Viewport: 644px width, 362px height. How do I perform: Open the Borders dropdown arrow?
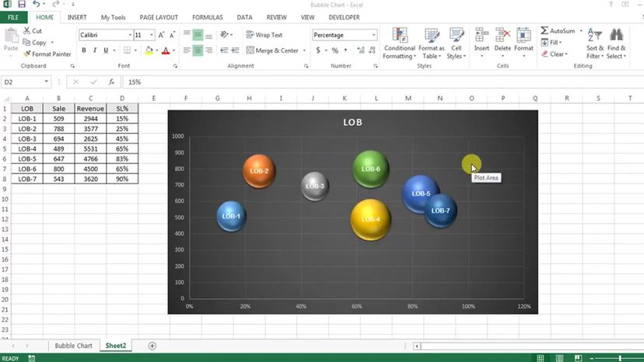135,50
